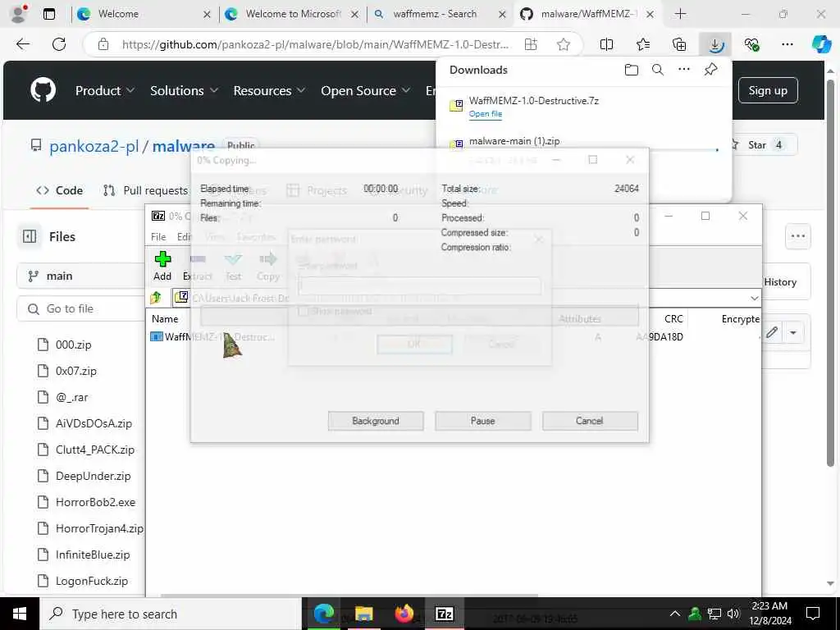Viewport: 840px width, 630px height.
Task: Select HorrorBob2.exe in the file tree
Action: pos(95,502)
